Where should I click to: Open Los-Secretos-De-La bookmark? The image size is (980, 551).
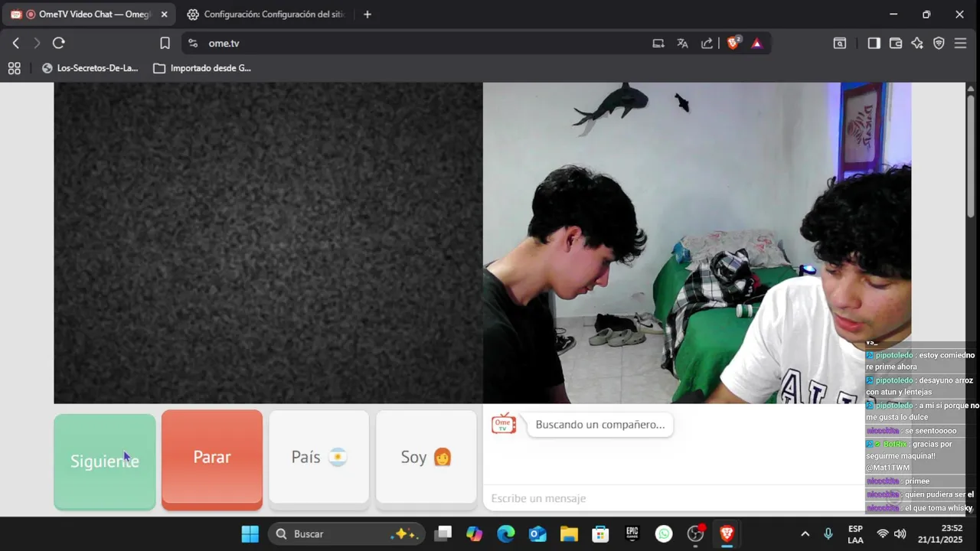pos(90,68)
